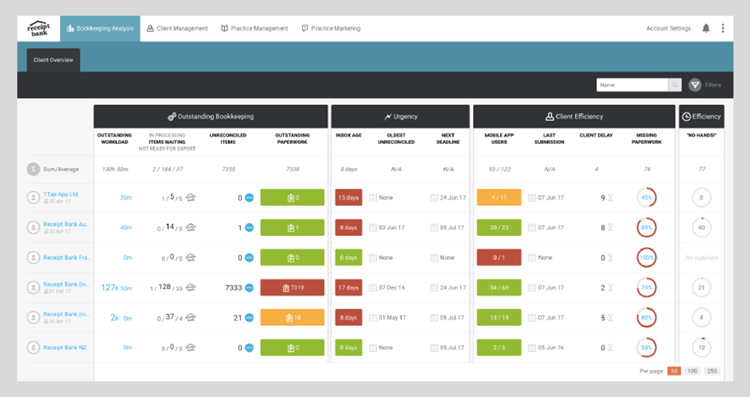Click the red 15 days inbox age badge
750x397 pixels.
tap(349, 198)
